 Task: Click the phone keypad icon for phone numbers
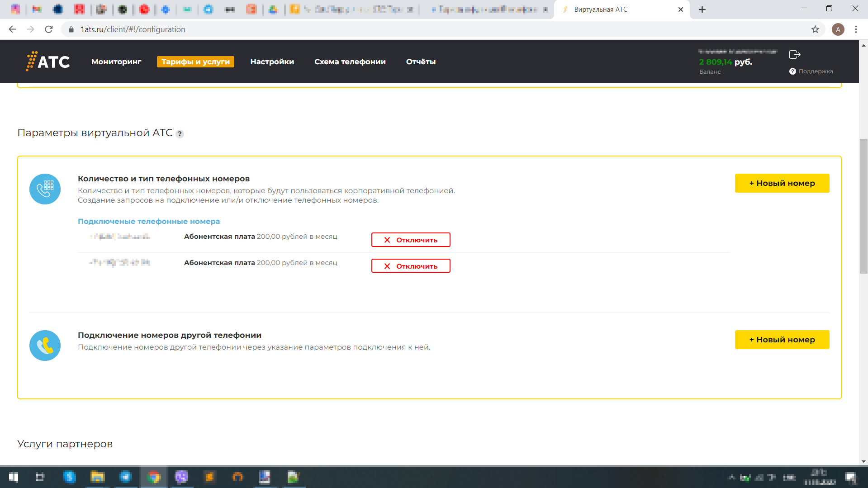45,189
